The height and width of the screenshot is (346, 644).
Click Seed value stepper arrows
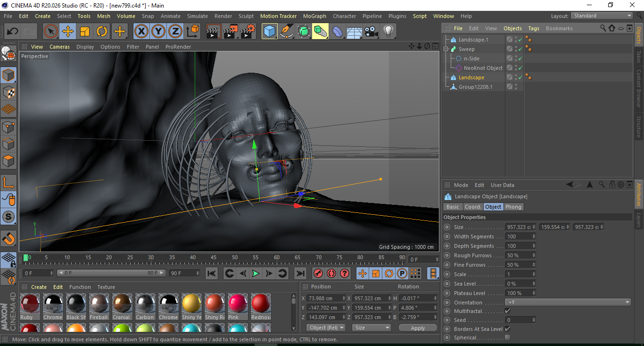pyautogui.click(x=534, y=320)
